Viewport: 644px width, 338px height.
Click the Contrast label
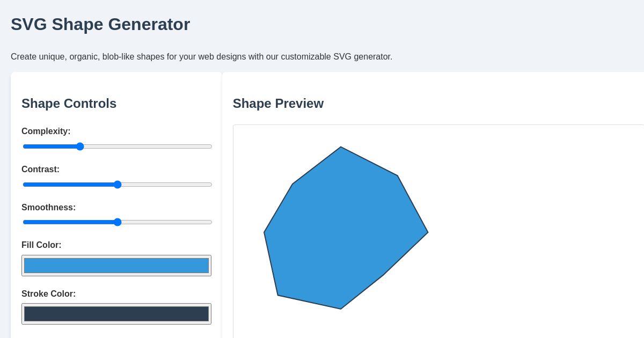point(40,170)
